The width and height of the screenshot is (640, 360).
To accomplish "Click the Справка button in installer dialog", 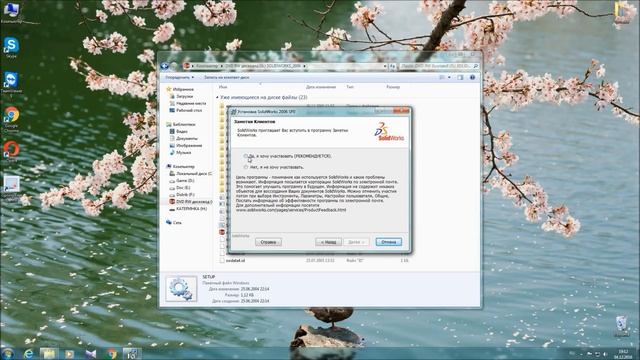I will (x=268, y=242).
